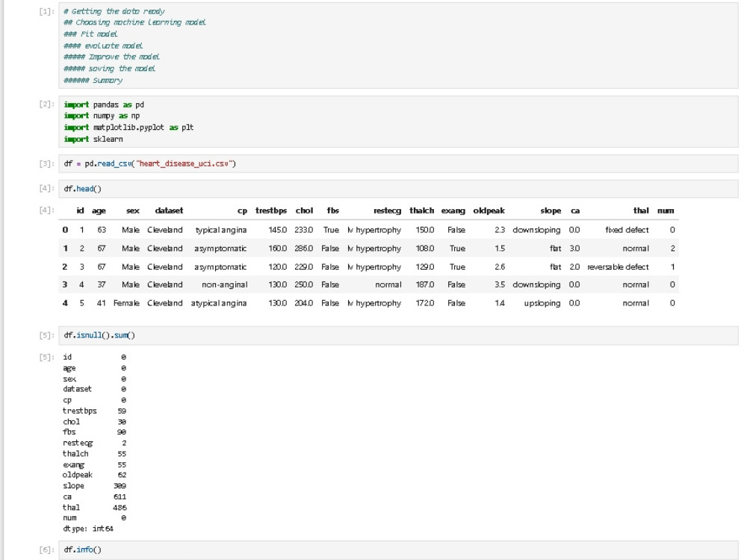Click the "exang" column header in the table
747x560 pixels.
(453, 211)
